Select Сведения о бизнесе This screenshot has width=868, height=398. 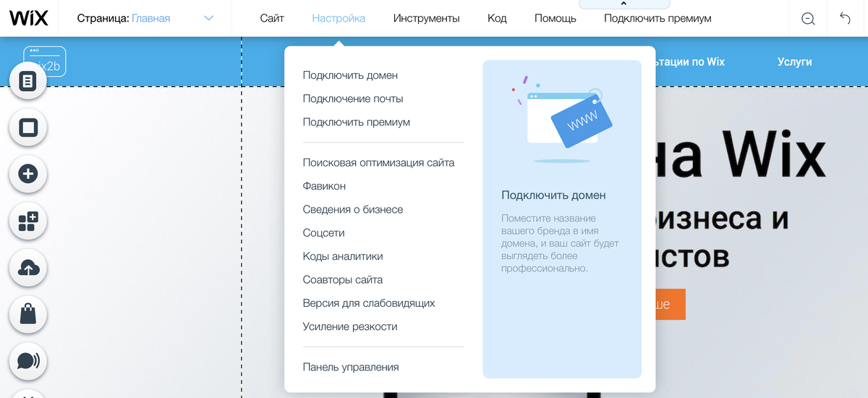(x=353, y=209)
